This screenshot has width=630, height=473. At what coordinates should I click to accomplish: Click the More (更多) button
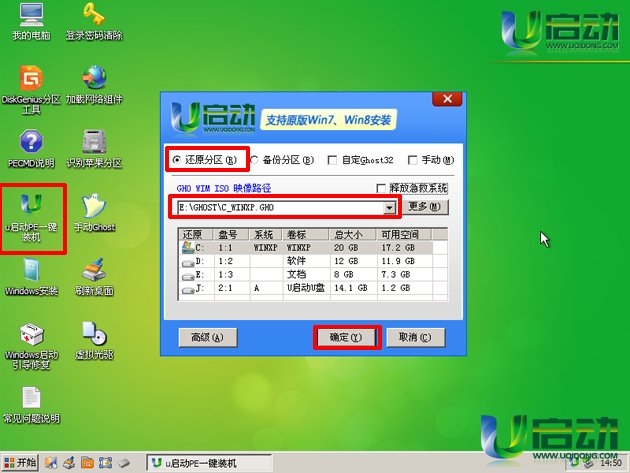[x=425, y=207]
